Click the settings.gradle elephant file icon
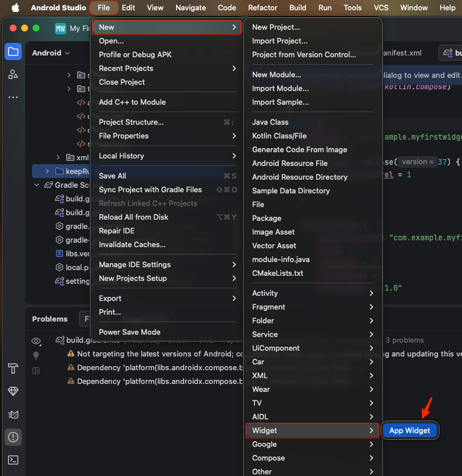This screenshot has width=462, height=476. [59, 281]
